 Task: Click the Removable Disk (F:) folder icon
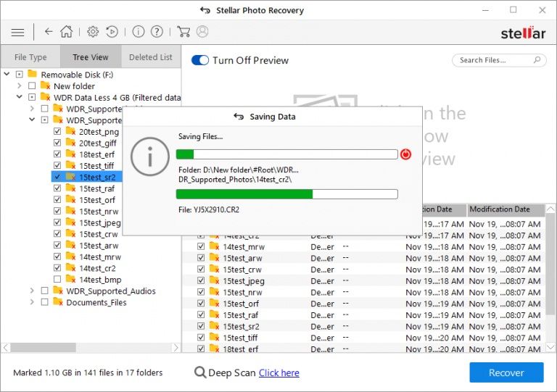(x=33, y=74)
